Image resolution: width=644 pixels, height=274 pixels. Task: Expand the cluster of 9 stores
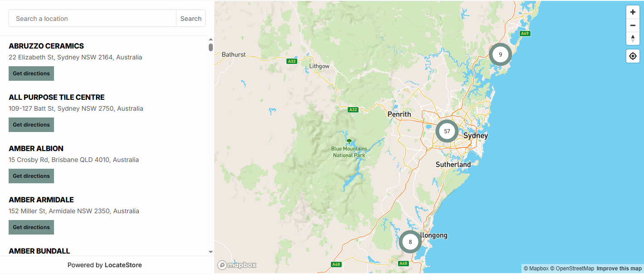[x=500, y=54]
